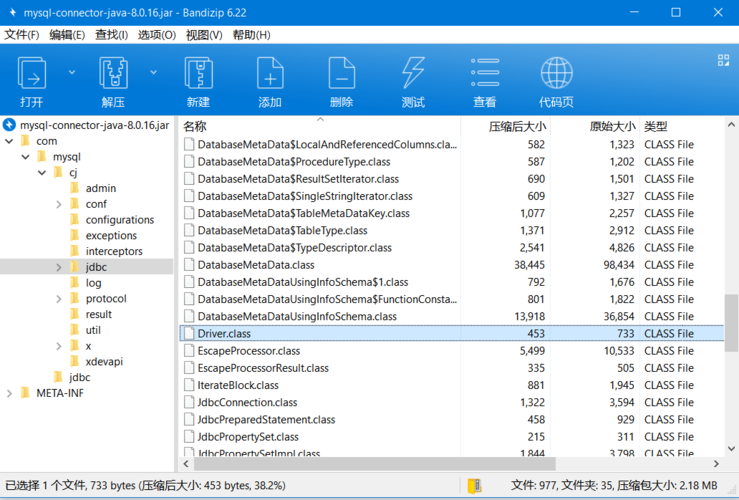
Task: Sort by the 类型 column header
Action: tap(682, 126)
